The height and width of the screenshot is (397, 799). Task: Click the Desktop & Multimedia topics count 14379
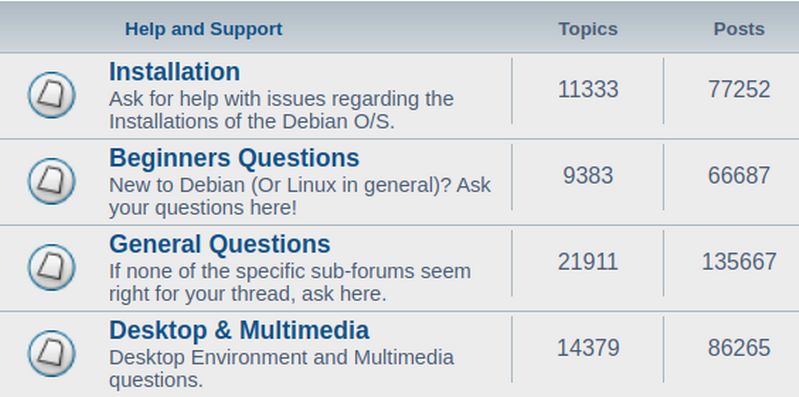point(588,349)
